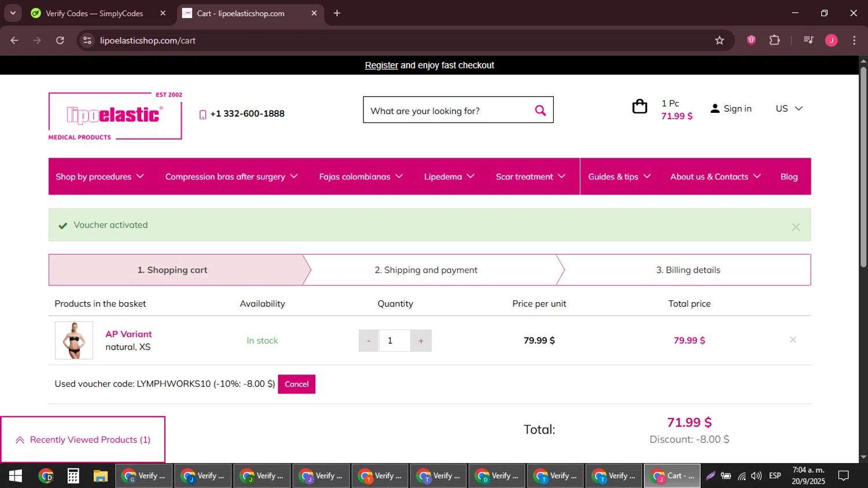Open File Explorer from the taskbar

click(101, 476)
